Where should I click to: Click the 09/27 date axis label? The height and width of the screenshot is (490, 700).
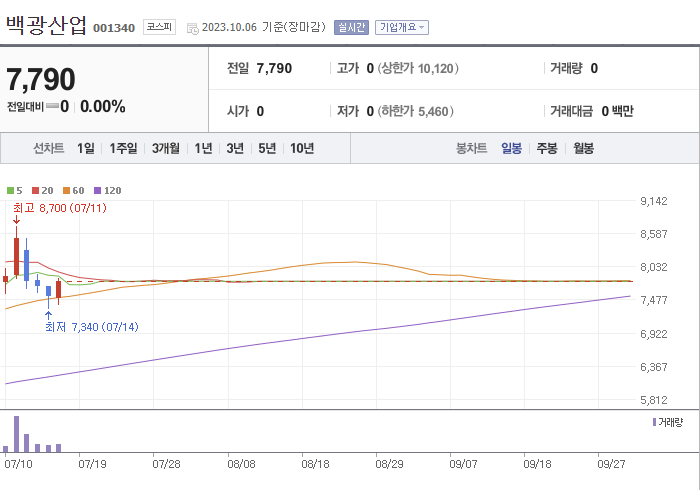click(x=611, y=464)
